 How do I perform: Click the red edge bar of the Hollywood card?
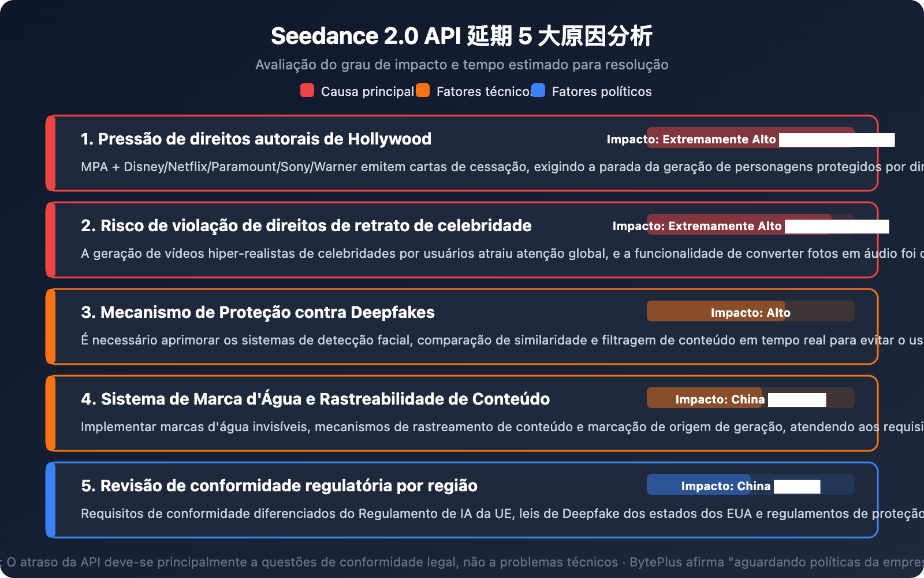point(51,153)
